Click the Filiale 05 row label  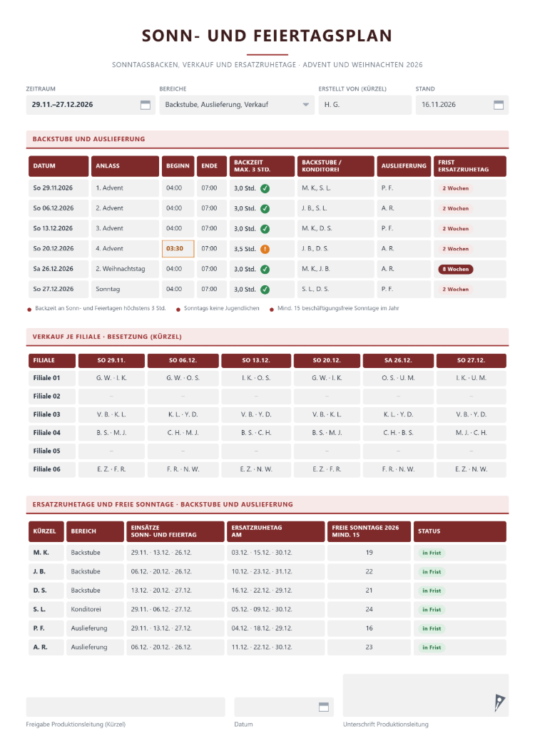click(x=52, y=451)
